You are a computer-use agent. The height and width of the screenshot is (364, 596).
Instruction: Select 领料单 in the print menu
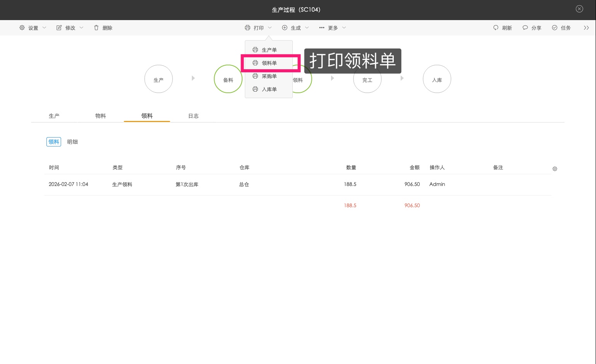pos(269,63)
